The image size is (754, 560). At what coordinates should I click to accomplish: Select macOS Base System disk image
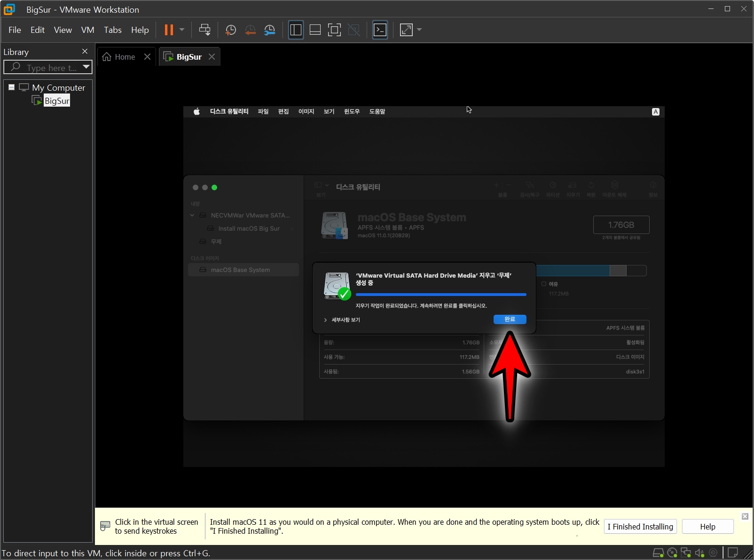point(243,270)
